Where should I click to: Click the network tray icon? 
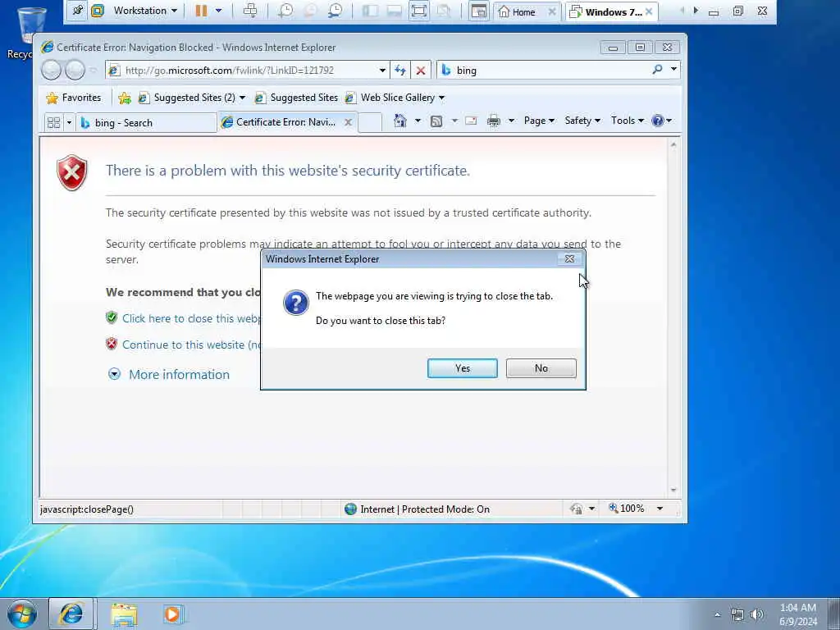737,614
